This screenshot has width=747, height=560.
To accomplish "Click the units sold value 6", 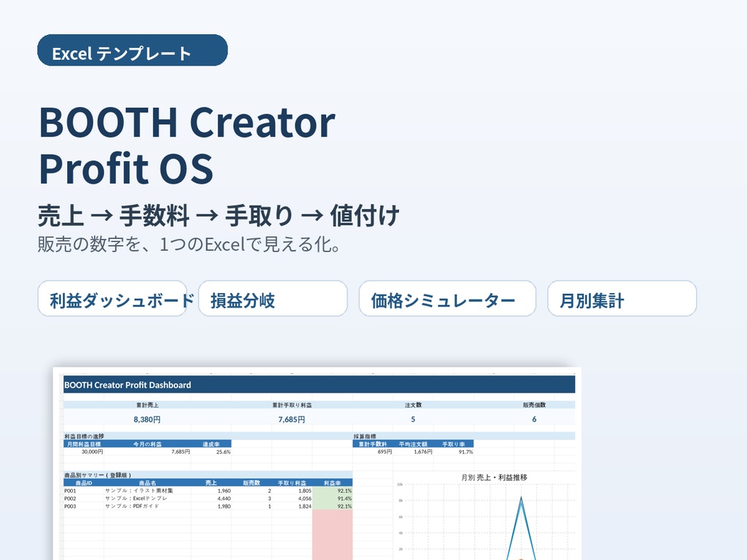I will point(534,419).
